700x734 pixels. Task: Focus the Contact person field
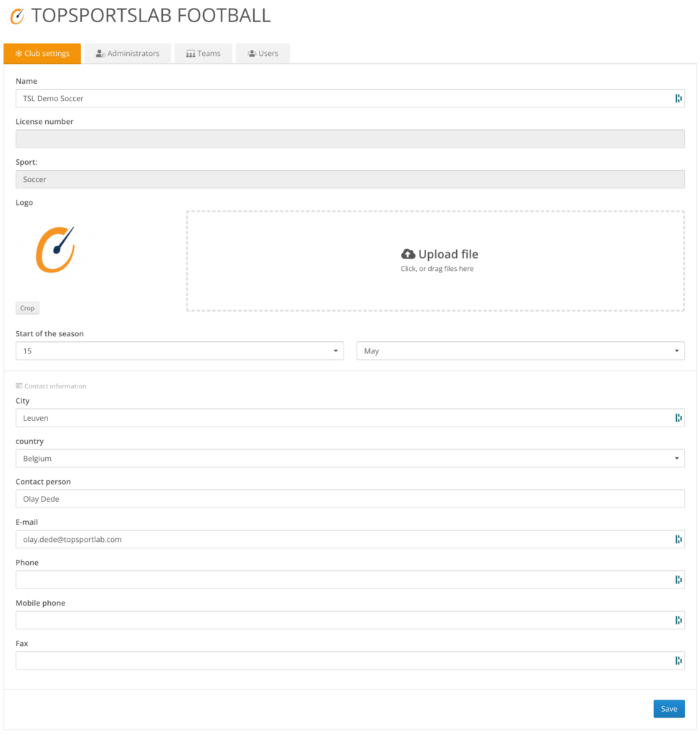350,499
